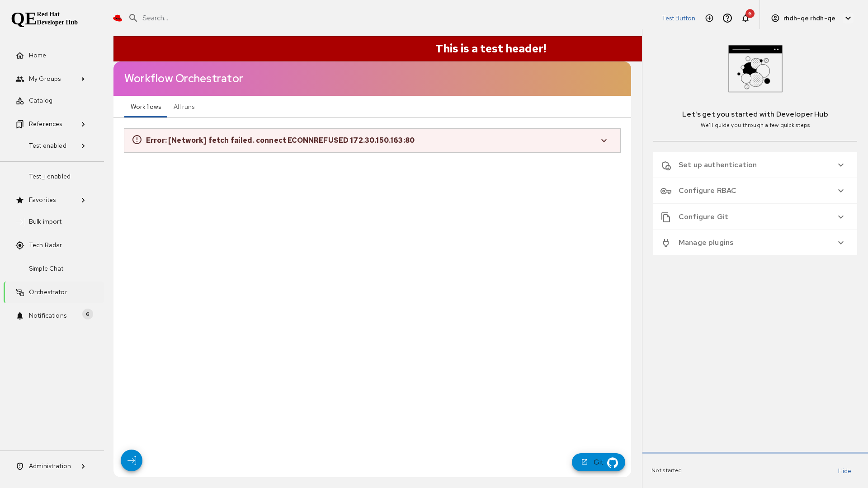The height and width of the screenshot is (488, 868).
Task: Open Orchestrator in the sidebar
Action: (x=48, y=292)
